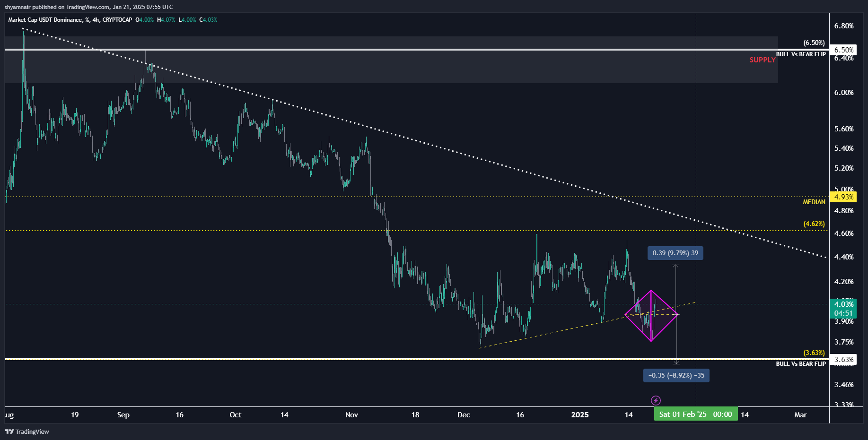
Task: Select the -0.35 (-8.92%) -35 measurement box
Action: click(x=676, y=375)
